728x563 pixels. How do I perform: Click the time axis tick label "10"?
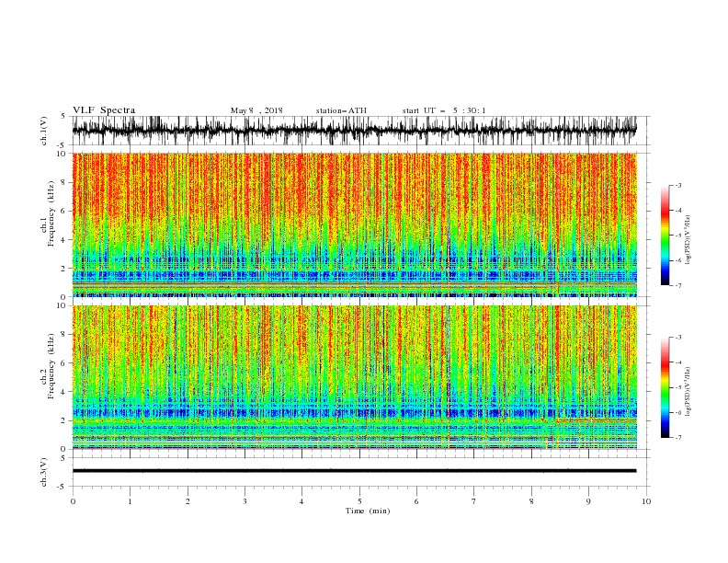tap(646, 501)
